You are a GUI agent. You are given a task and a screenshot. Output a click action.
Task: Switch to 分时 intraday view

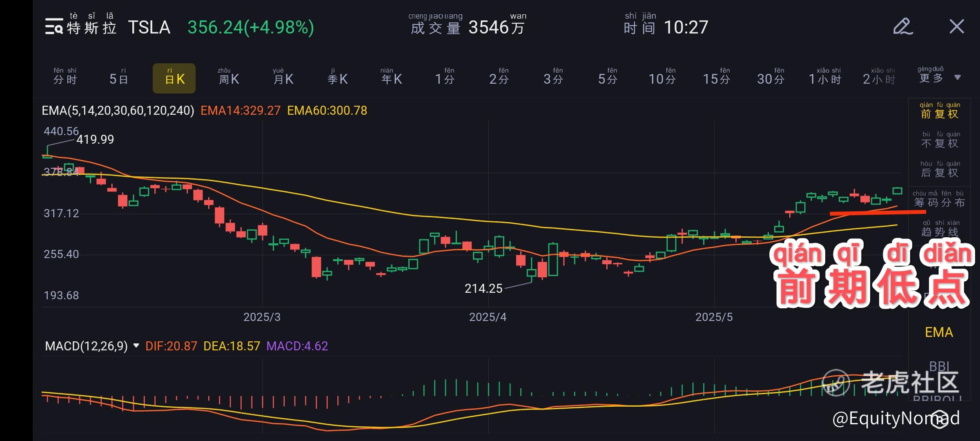tap(65, 77)
